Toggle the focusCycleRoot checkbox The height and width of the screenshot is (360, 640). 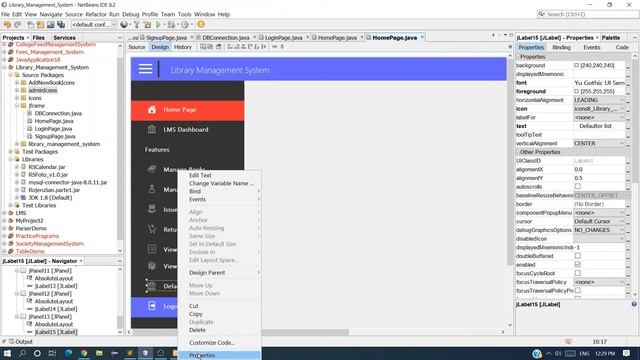point(578,273)
